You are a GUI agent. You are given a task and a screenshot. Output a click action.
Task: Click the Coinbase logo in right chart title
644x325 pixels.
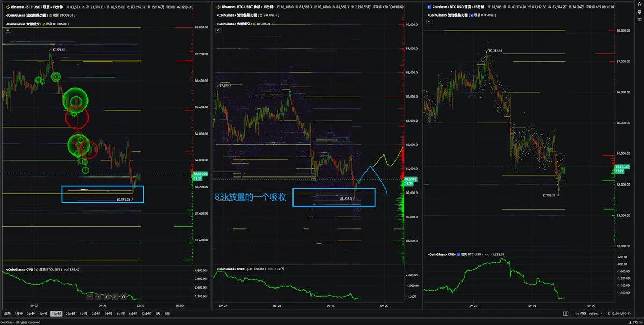(429, 7)
